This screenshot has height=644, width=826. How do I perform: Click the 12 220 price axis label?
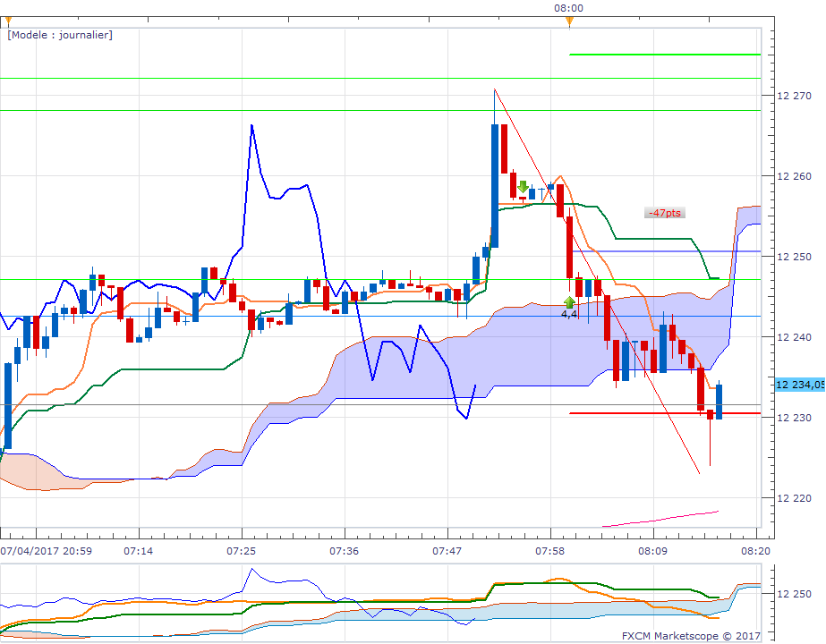[x=794, y=498]
